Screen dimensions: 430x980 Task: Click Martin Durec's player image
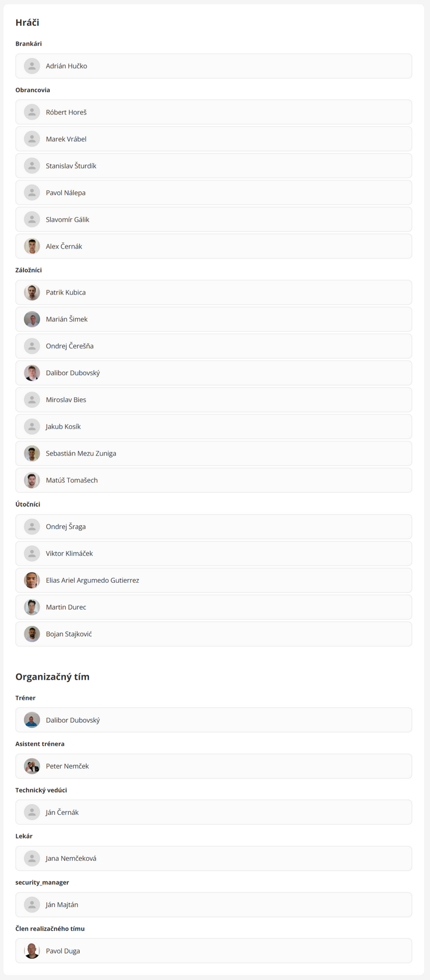pyautogui.click(x=32, y=607)
